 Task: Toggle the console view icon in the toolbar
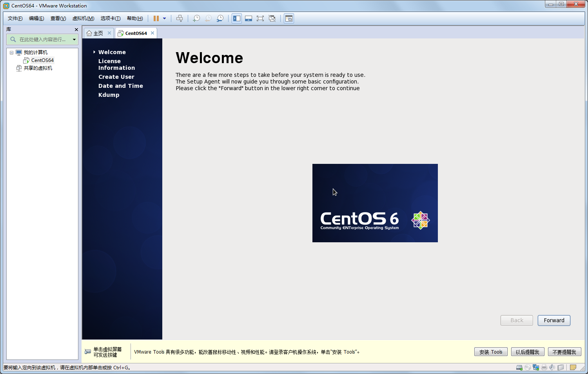pos(289,18)
